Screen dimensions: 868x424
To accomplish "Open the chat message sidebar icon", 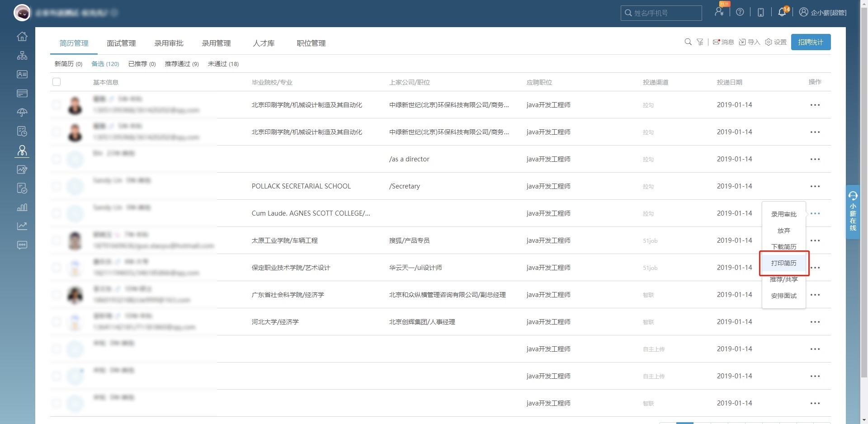I will pos(22,245).
